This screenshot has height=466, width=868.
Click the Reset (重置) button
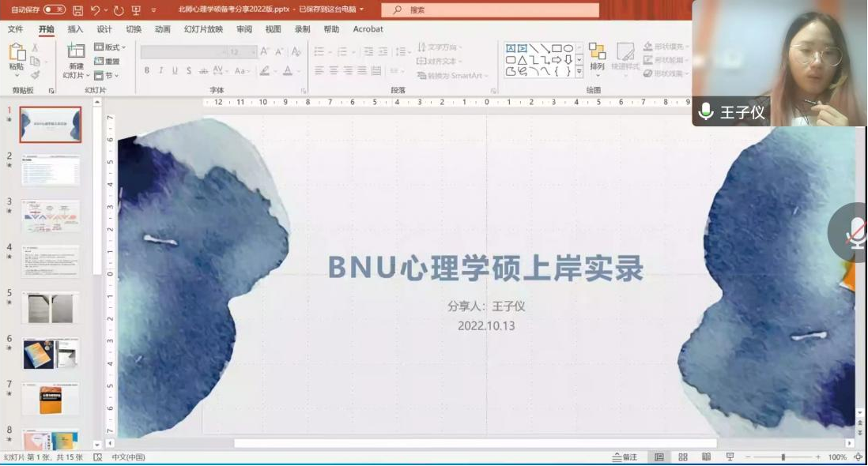tap(108, 62)
